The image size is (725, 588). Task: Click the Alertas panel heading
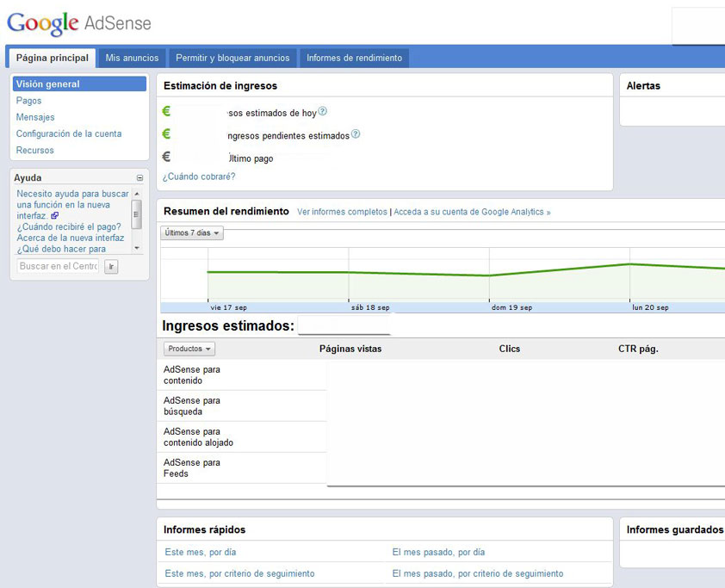pos(643,86)
